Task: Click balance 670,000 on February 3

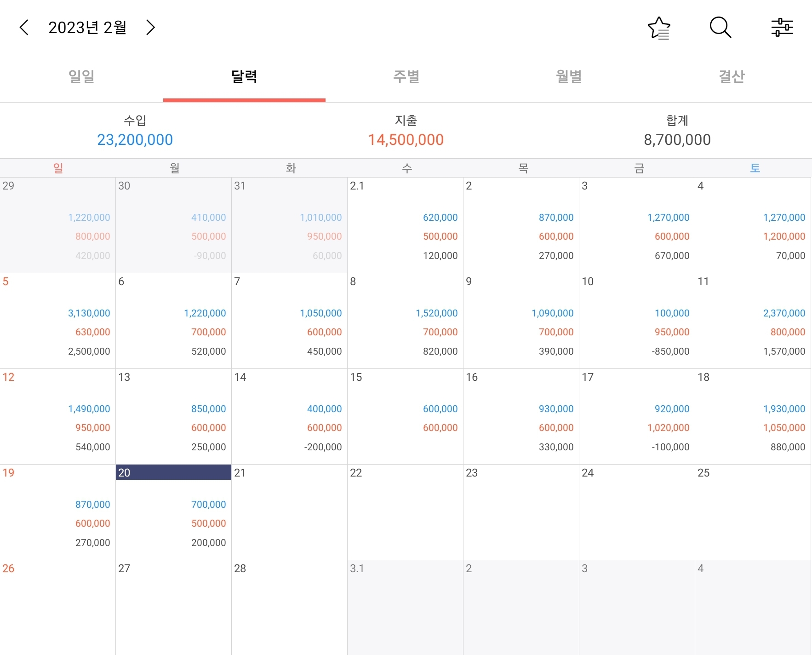Action: coord(672,256)
